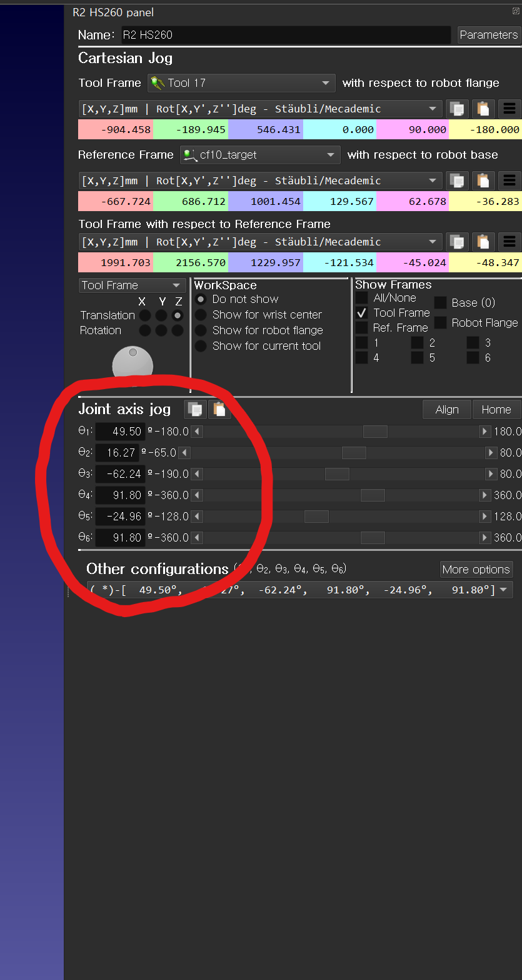Copy joint values next to Joint axis jog
This screenshot has width=522, height=980.
[x=195, y=410]
